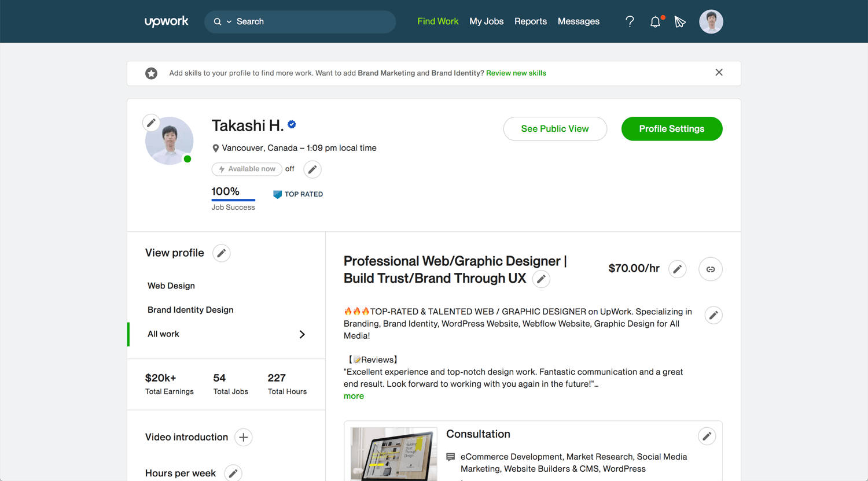Edit the $70.00/hr hourly rate
Image resolution: width=868 pixels, height=481 pixels.
click(678, 269)
